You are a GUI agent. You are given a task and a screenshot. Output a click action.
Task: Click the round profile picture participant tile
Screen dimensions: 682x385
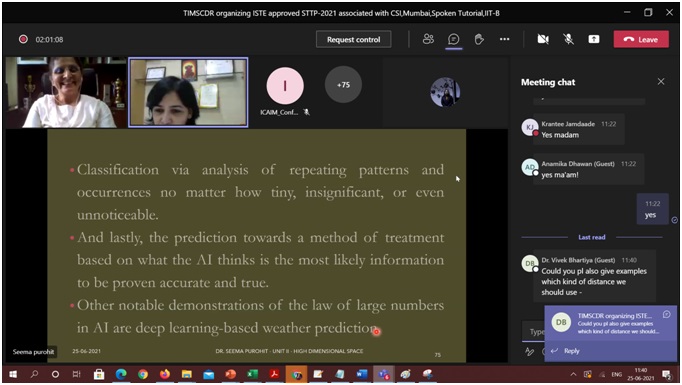pyautogui.click(x=445, y=92)
